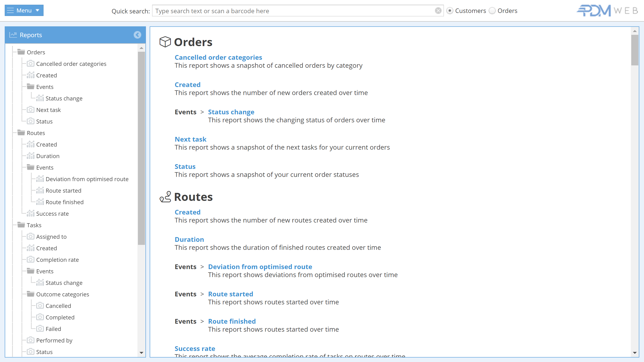The height and width of the screenshot is (362, 644).
Task: Click camera icon beside Performed by
Action: [x=31, y=340]
